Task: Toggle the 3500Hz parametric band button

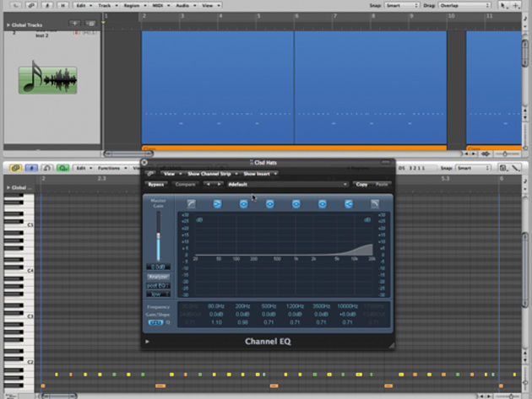Action: click(x=323, y=204)
